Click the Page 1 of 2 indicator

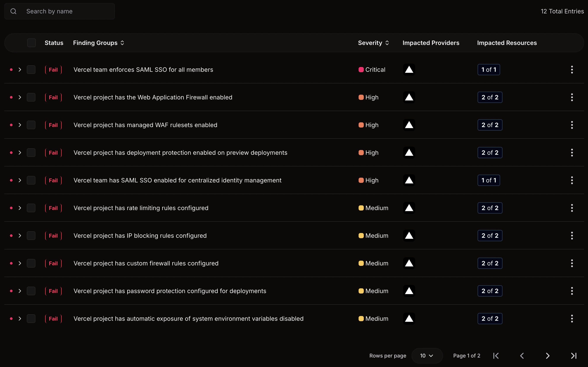click(x=466, y=356)
